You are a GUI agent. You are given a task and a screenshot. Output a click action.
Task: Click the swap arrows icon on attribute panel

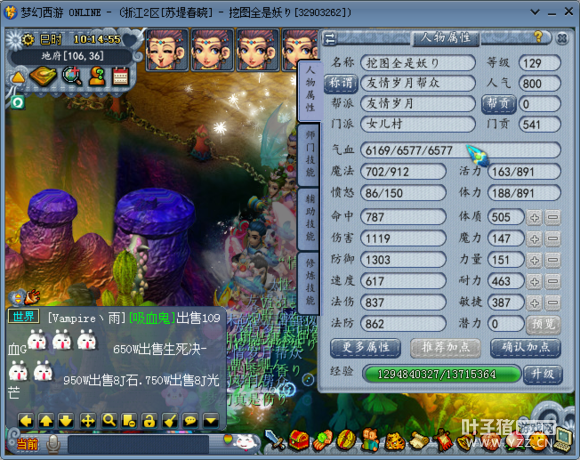[330, 38]
